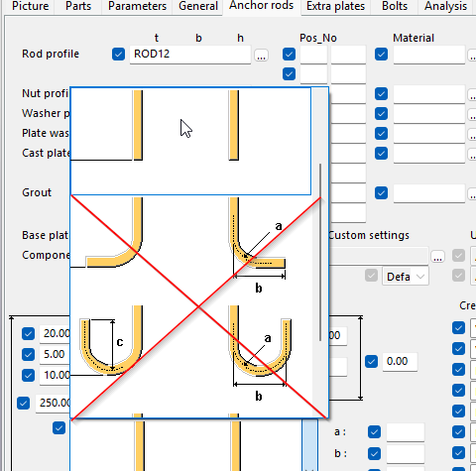
Task: Open the Custom settings browse button
Action: pos(437,256)
